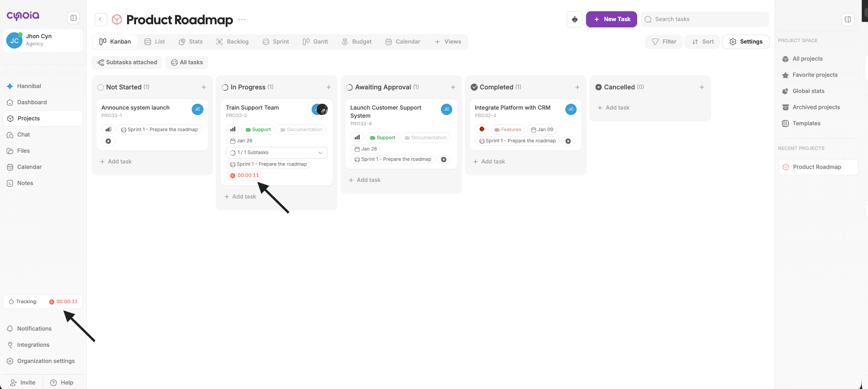Toggle the Subtasks attached filter
This screenshot has width=868, height=389.
click(127, 62)
